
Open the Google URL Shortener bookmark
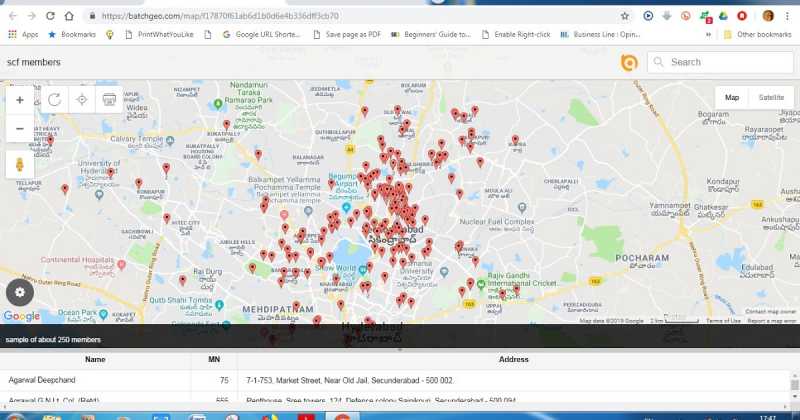click(262, 35)
